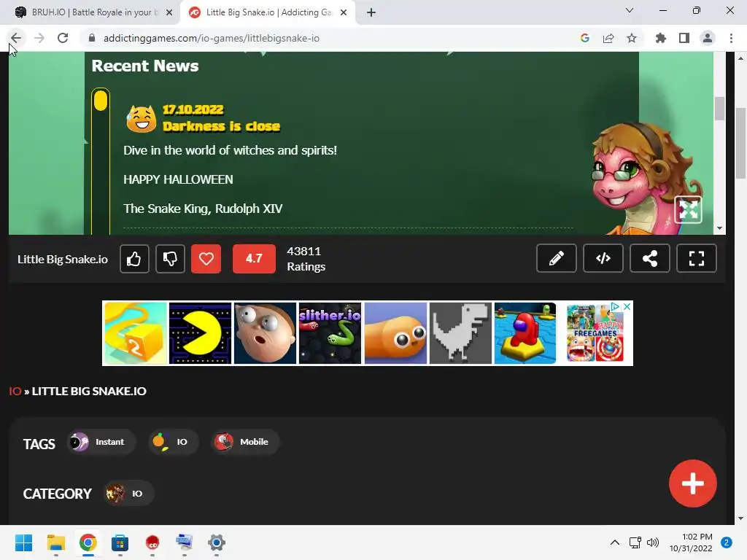
Task: Toggle the heart favorite button
Action: point(206,259)
